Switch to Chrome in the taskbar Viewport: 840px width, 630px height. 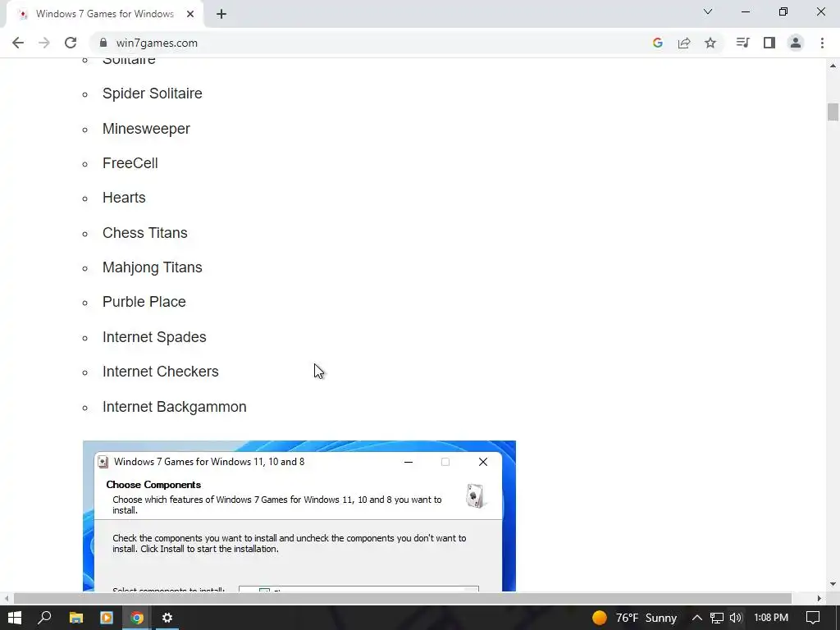[137, 618]
